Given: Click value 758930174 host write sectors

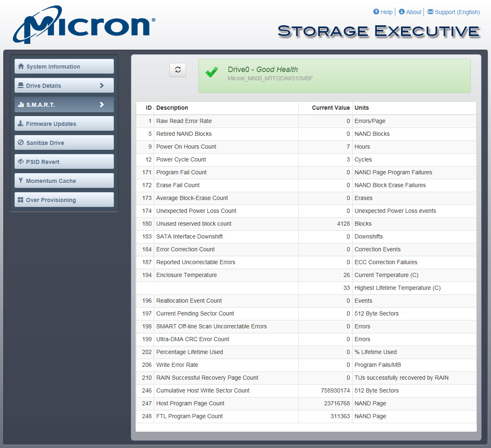Looking at the screenshot, I should point(335,390).
